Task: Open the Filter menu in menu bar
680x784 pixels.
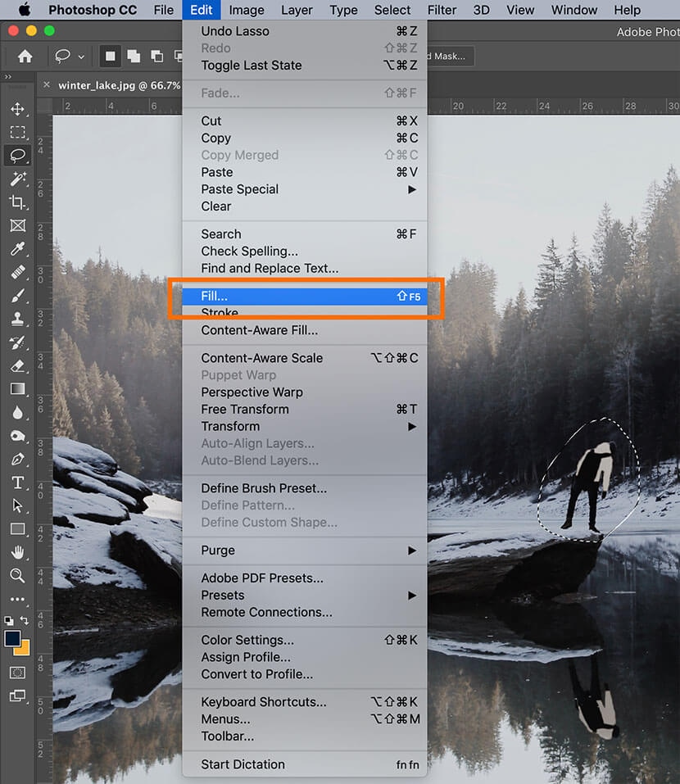Action: [442, 10]
